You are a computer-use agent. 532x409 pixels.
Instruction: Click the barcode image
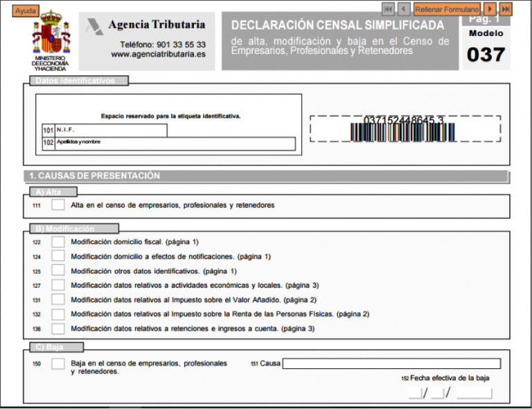coord(405,129)
